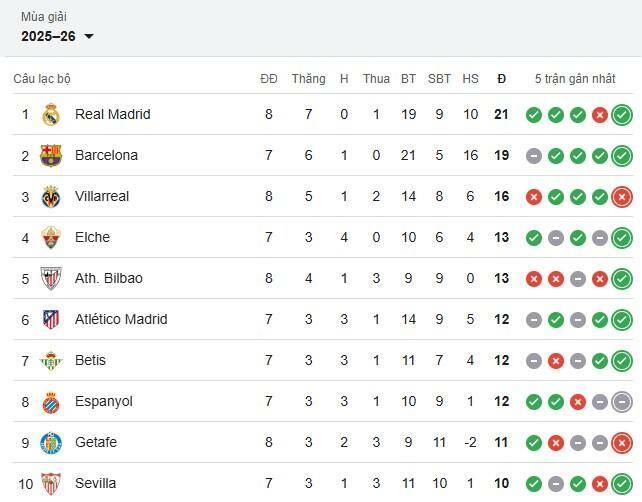Click the Atlético Madrid club crest
642x502 pixels.
point(51,319)
